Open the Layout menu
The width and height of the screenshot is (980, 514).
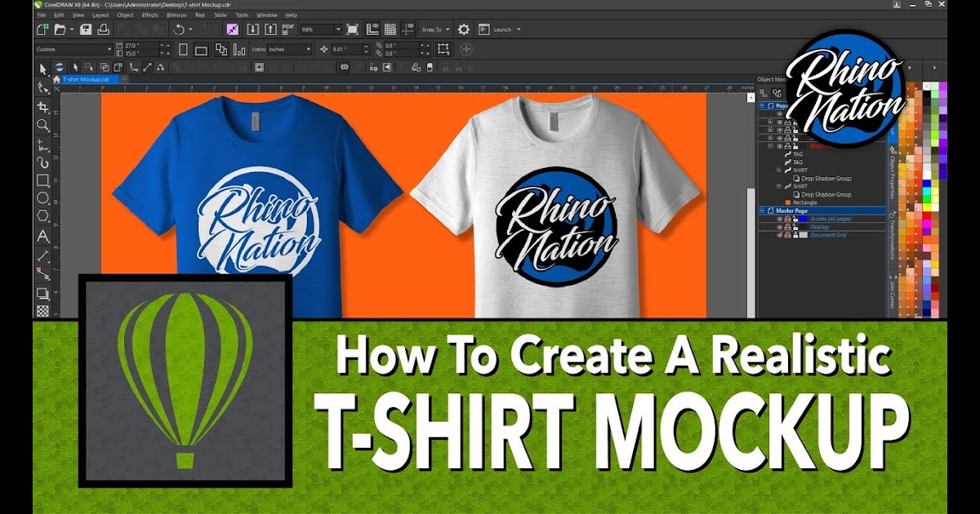[x=100, y=15]
